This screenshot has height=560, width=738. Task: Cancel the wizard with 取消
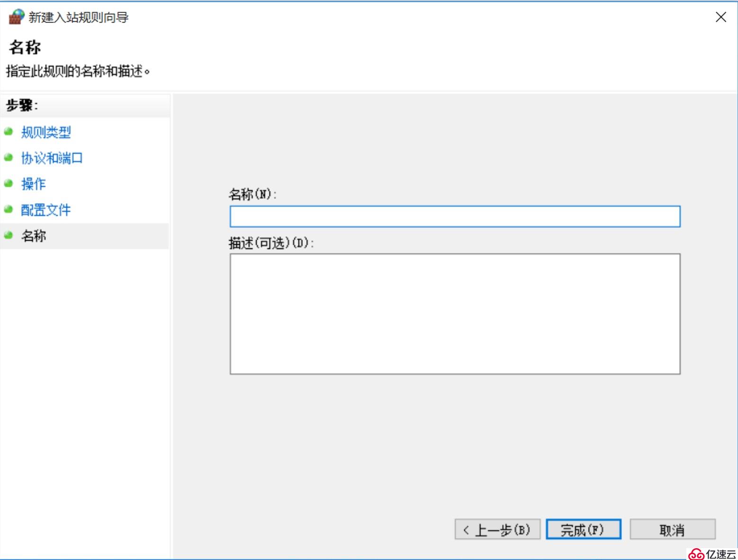point(673,529)
